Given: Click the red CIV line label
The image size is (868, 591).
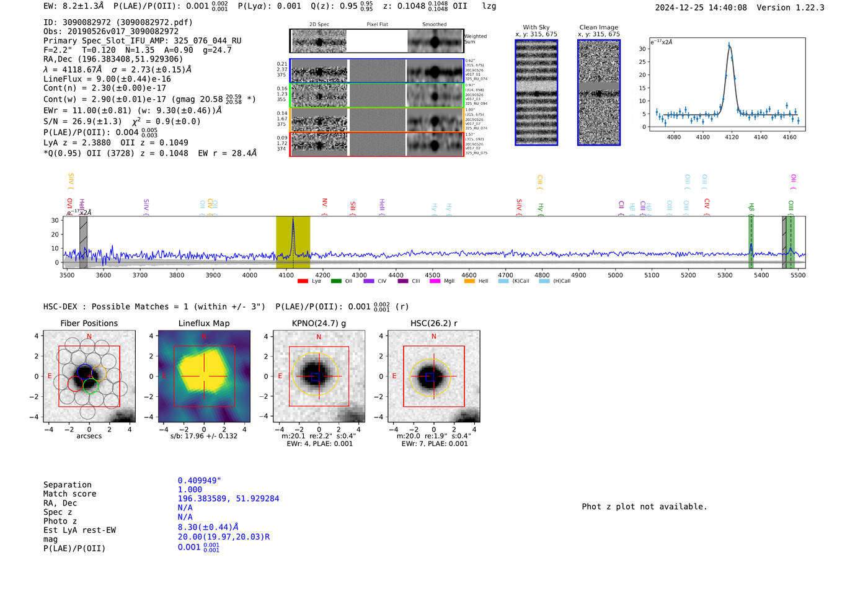Looking at the screenshot, I should [x=707, y=207].
